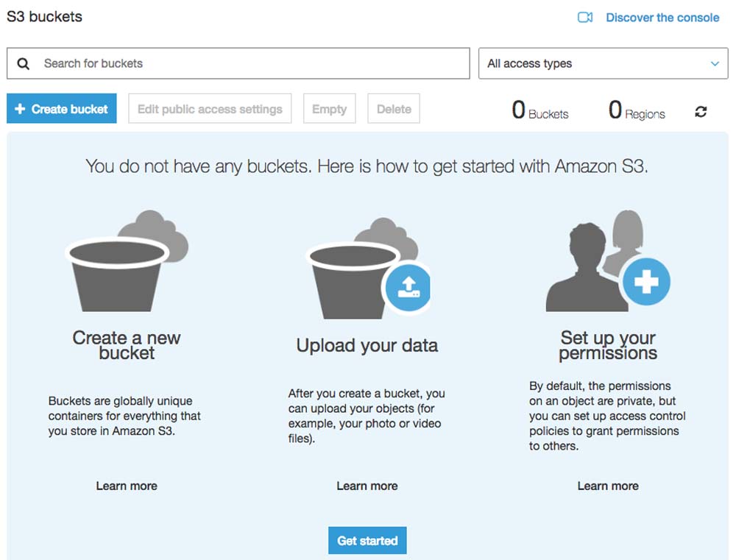Click the Upload your data heading
This screenshot has width=736, height=560.
[367, 345]
